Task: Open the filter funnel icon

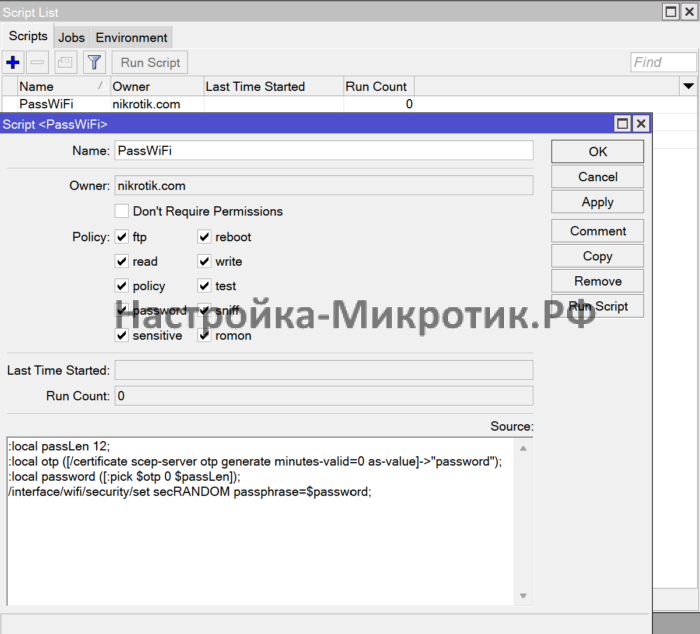Action: pyautogui.click(x=94, y=63)
